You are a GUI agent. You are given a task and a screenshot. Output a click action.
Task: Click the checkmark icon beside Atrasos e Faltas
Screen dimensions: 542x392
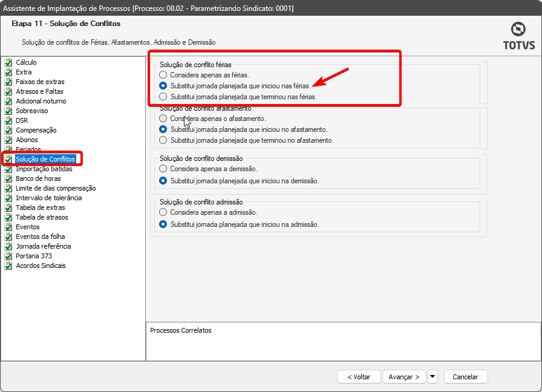(x=8, y=91)
